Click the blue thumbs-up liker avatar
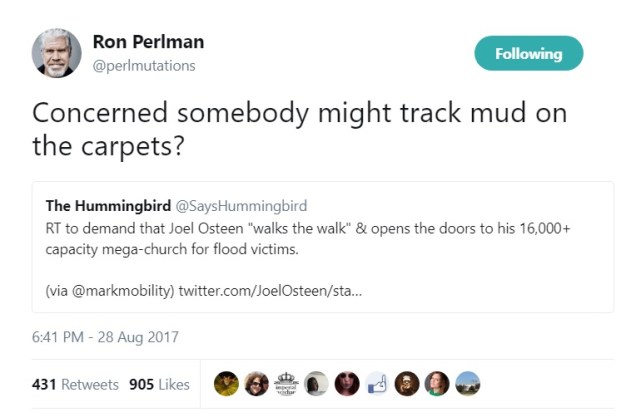 pyautogui.click(x=378, y=384)
